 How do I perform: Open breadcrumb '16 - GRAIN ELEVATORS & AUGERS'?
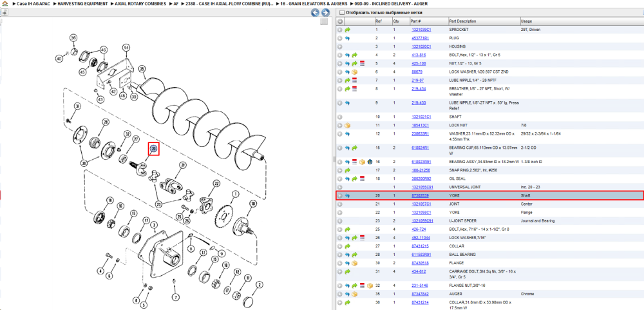314,3
